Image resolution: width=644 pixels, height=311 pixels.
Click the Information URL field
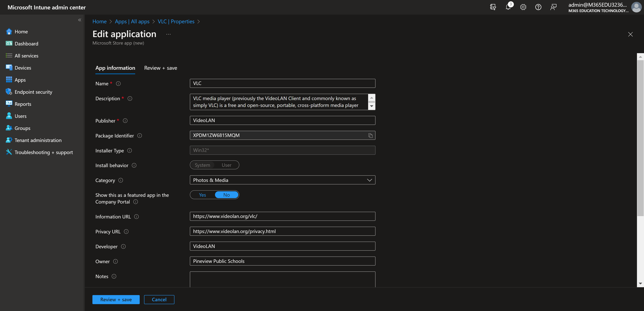[282, 216]
